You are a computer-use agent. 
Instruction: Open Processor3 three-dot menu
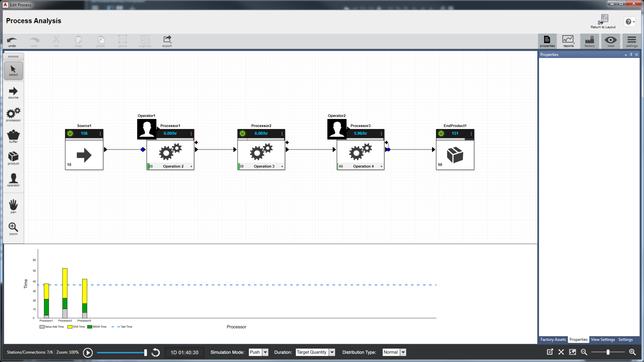click(381, 134)
